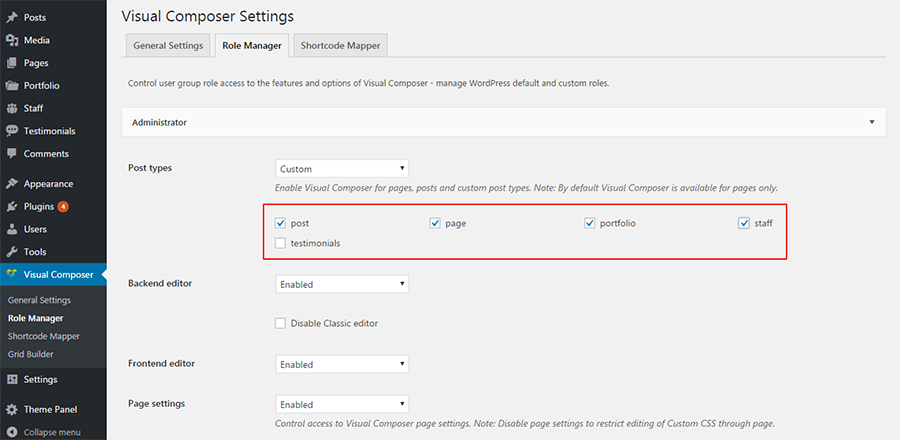
Task: Click the Visual Composer logo icon
Action: pyautogui.click(x=11, y=274)
